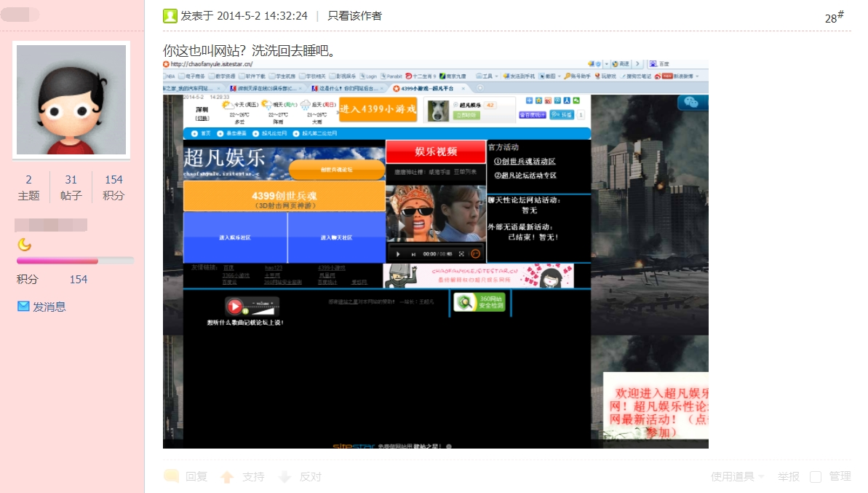This screenshot has height=493, width=868.
Task: Click the 回复 speech bubble icon
Action: pyautogui.click(x=172, y=476)
